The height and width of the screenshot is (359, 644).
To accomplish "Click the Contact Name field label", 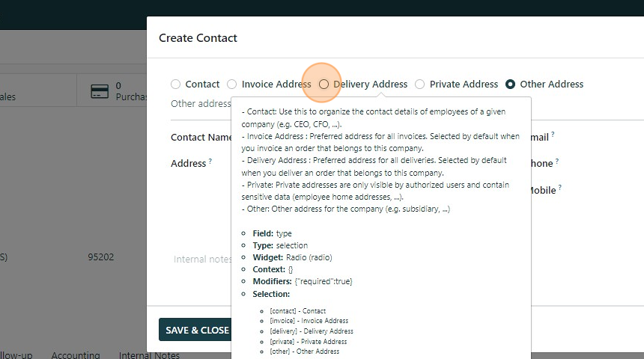I will click(201, 138).
